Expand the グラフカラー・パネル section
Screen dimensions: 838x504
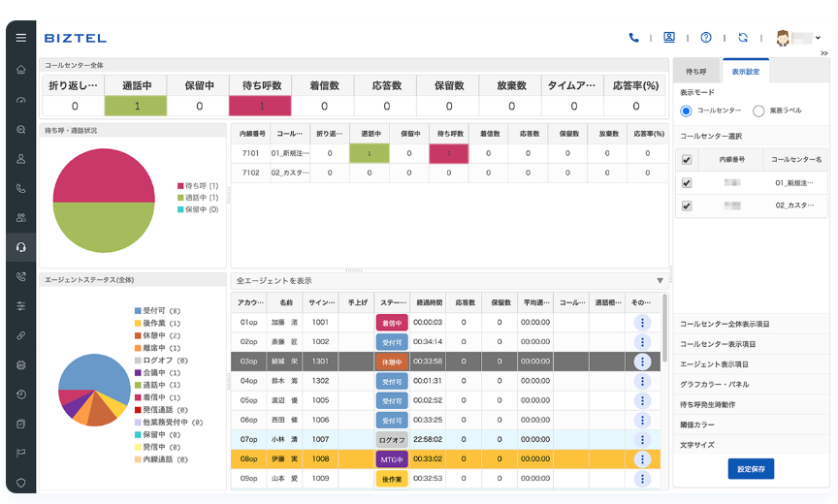point(713,384)
